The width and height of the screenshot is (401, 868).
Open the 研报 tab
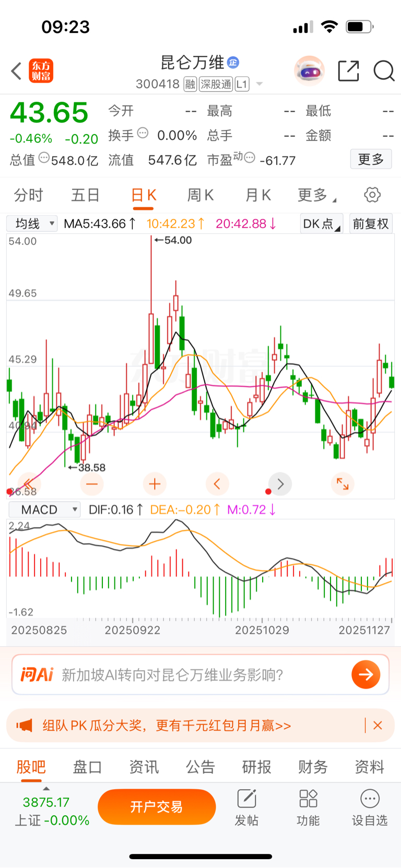[x=256, y=767]
